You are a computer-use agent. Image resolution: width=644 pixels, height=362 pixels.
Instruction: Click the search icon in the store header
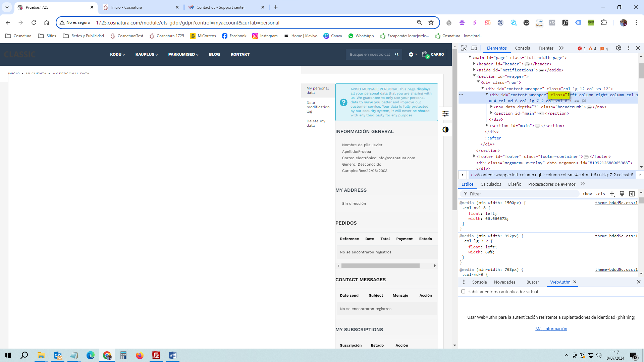click(x=397, y=54)
